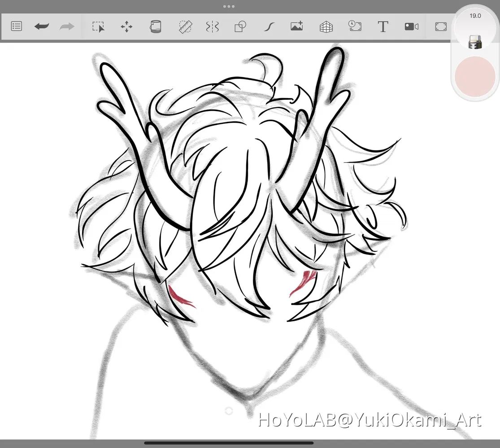500x448 pixels.
Task: Open the pink color puck swatch
Action: pyautogui.click(x=475, y=77)
